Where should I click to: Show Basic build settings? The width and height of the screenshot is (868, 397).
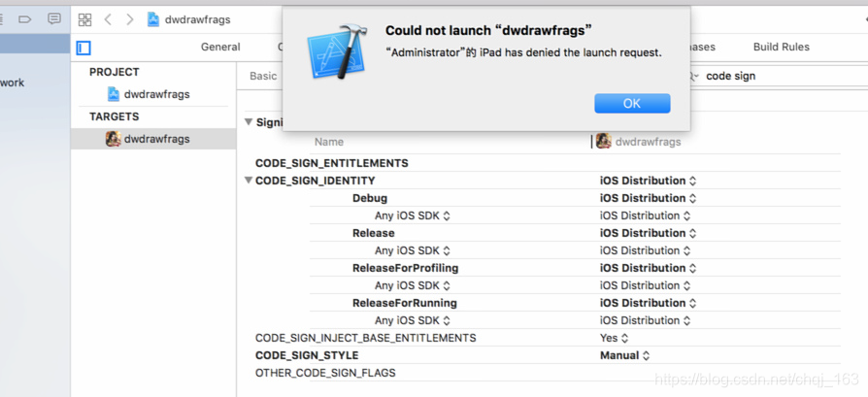click(x=263, y=76)
